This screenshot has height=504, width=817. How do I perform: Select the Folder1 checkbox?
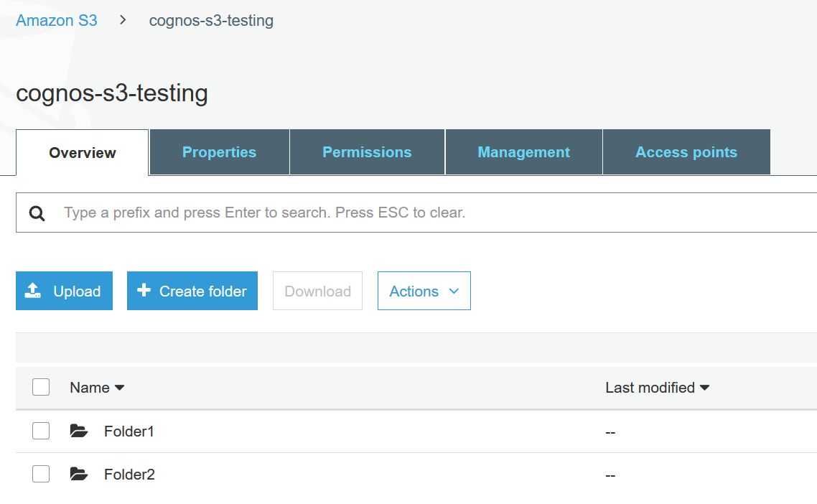click(x=41, y=431)
